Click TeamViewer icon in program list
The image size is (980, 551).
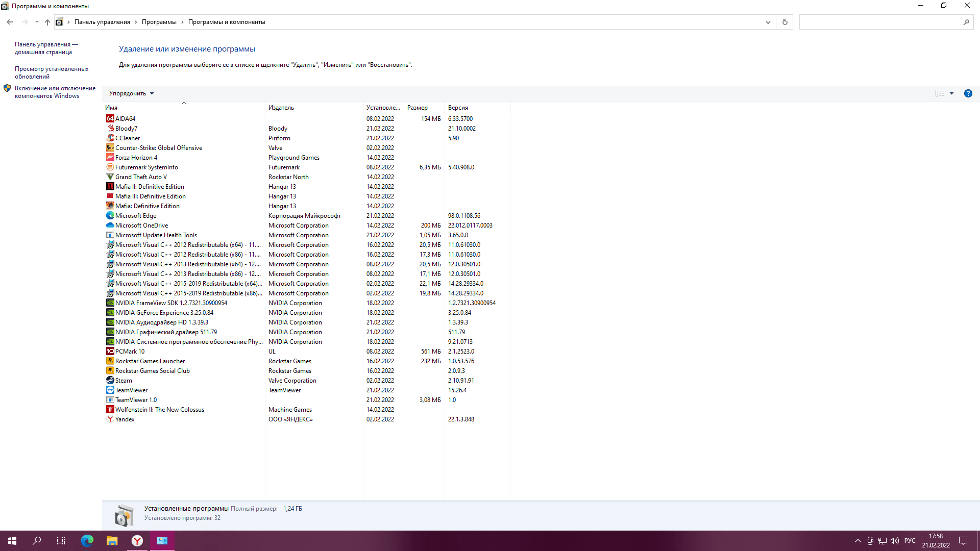coord(110,390)
